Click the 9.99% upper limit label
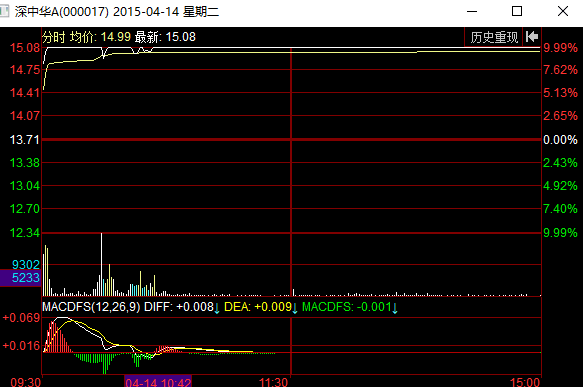This screenshot has width=583, height=387. 560,48
